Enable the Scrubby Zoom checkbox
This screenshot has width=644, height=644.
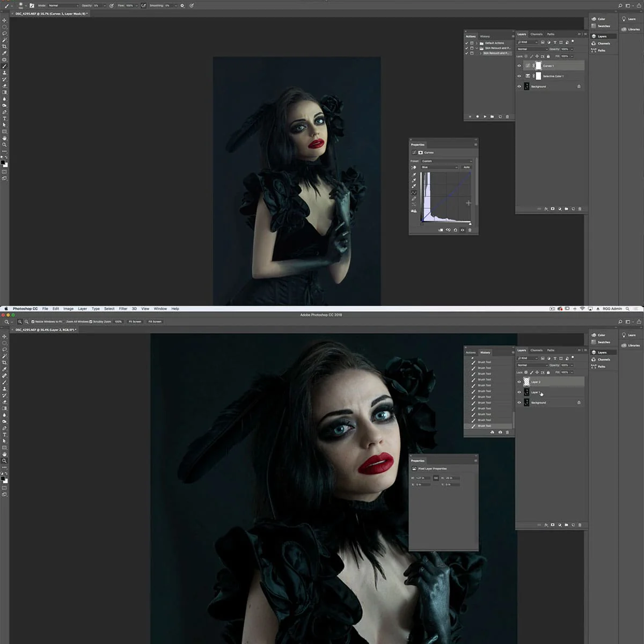pyautogui.click(x=91, y=321)
